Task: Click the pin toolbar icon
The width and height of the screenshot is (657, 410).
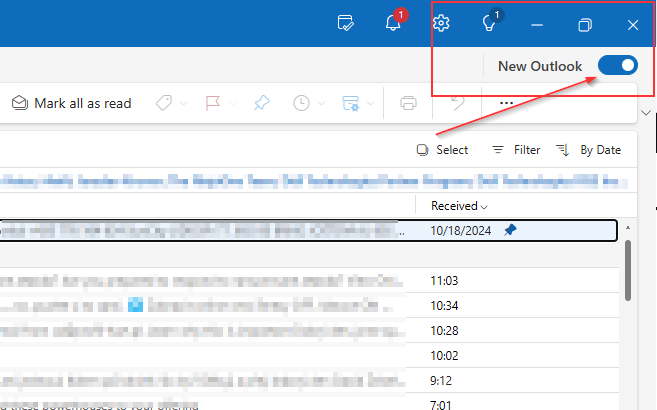Action: coord(261,103)
